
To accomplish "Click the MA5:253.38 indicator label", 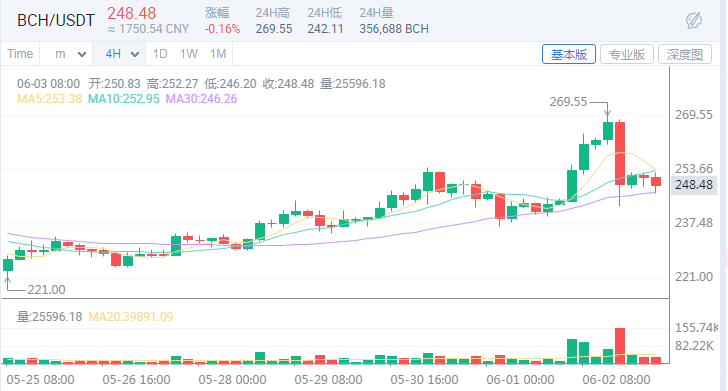I will point(49,98).
